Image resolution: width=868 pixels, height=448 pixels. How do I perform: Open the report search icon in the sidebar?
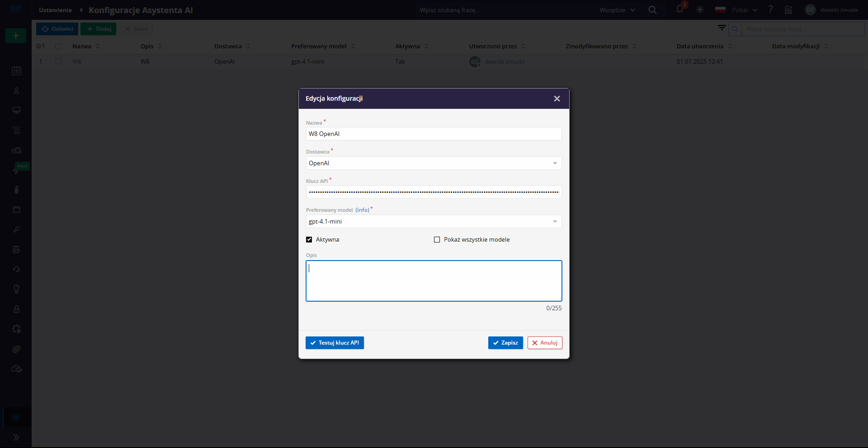click(16, 249)
